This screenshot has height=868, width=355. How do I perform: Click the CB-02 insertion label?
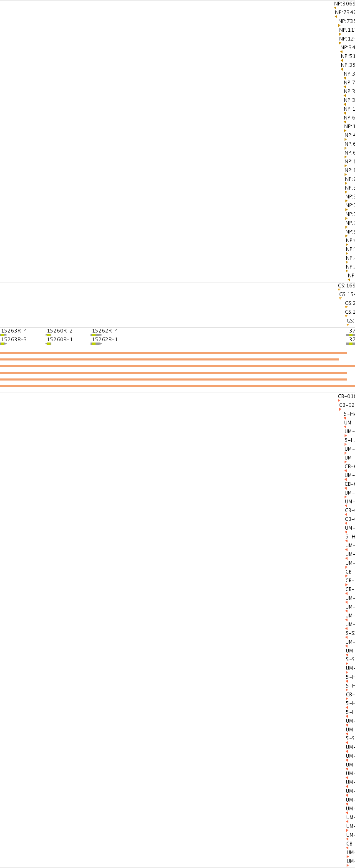(347, 405)
